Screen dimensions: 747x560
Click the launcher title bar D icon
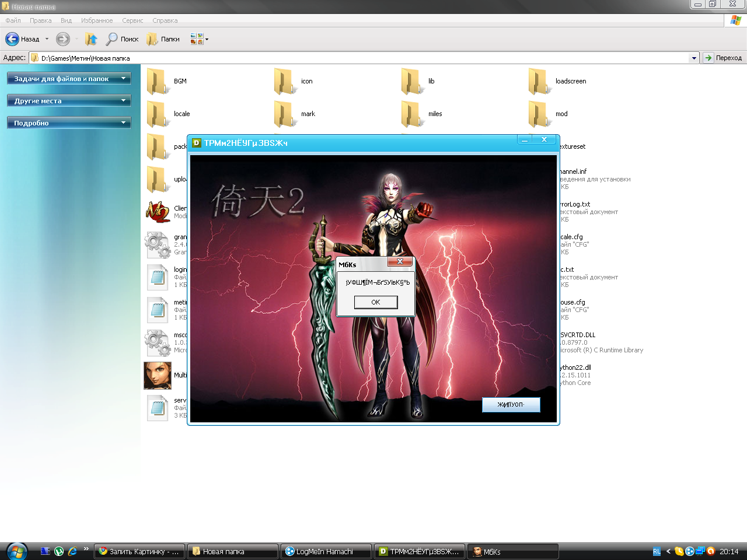[x=197, y=143]
